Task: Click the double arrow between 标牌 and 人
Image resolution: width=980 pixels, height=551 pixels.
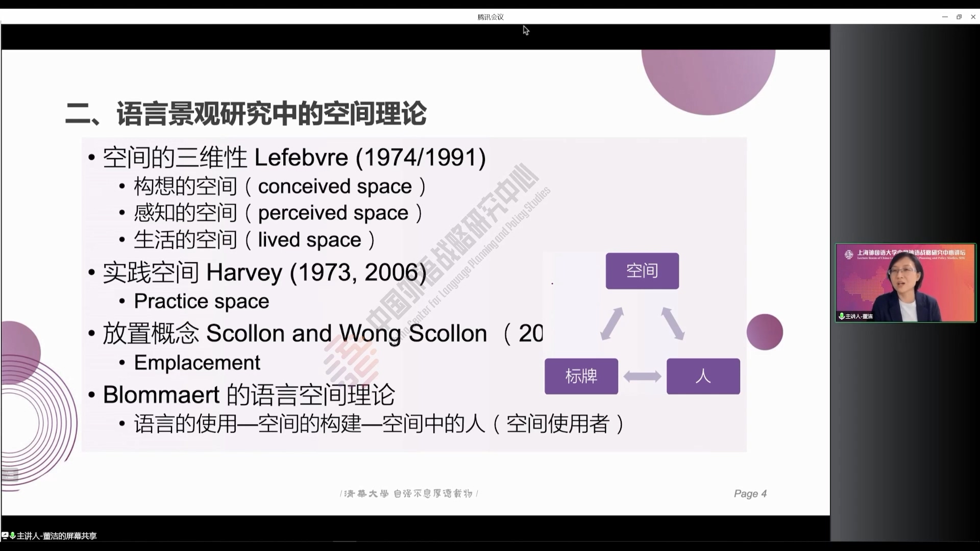Action: tap(642, 377)
